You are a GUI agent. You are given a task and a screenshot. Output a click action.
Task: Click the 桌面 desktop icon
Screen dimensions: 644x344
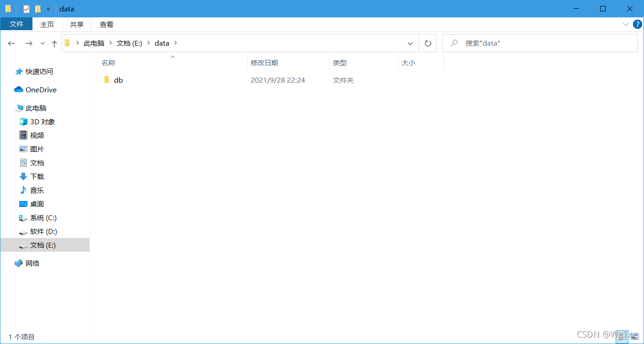click(x=23, y=204)
